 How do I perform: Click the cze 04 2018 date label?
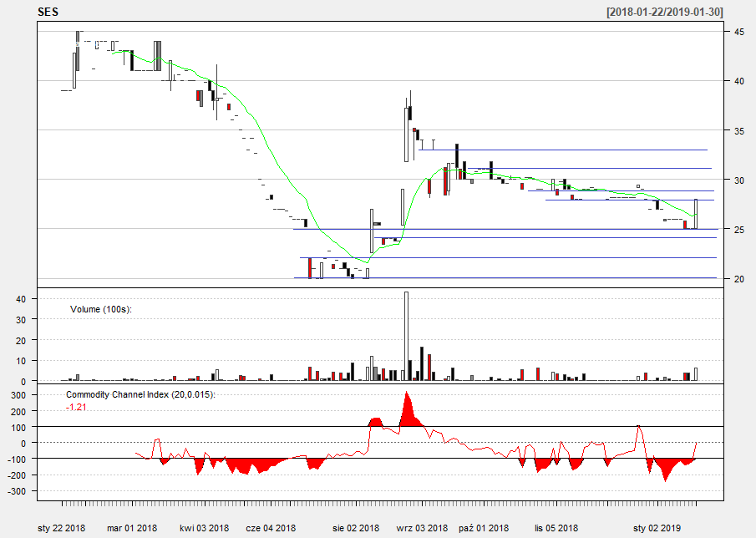coord(271,528)
